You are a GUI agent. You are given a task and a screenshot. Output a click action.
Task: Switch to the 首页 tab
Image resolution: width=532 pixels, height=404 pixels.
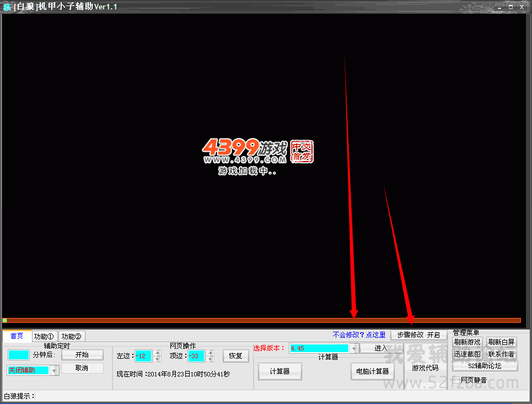pos(17,336)
